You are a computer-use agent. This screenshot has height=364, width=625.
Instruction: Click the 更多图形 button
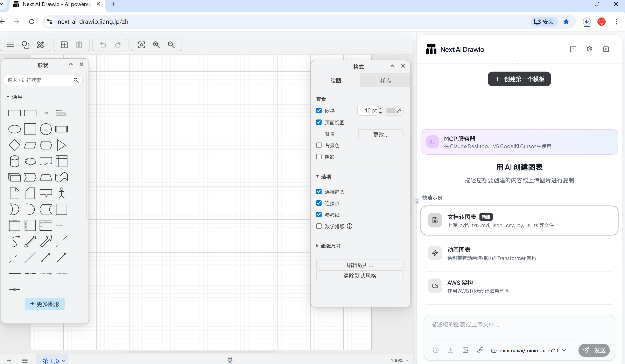pos(45,304)
